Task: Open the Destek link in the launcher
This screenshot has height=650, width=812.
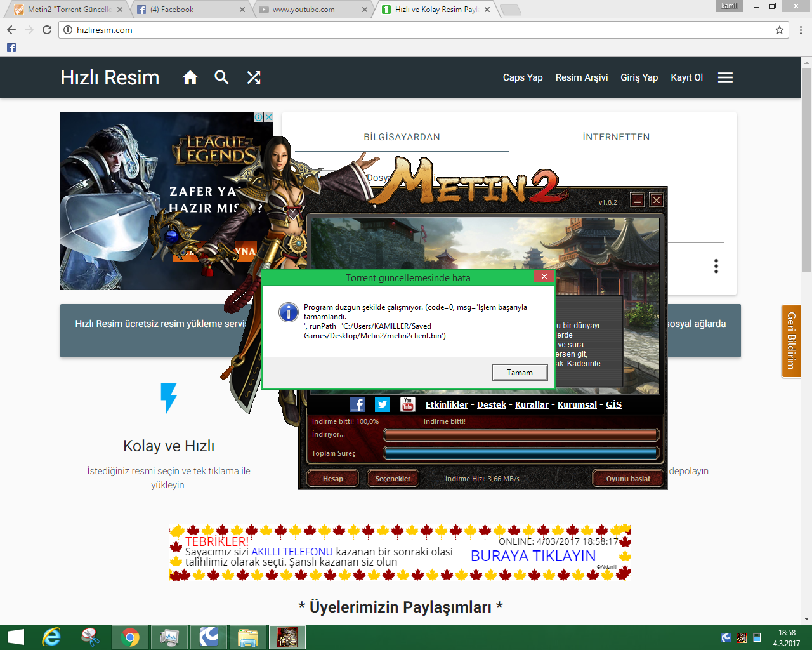Action: click(492, 404)
